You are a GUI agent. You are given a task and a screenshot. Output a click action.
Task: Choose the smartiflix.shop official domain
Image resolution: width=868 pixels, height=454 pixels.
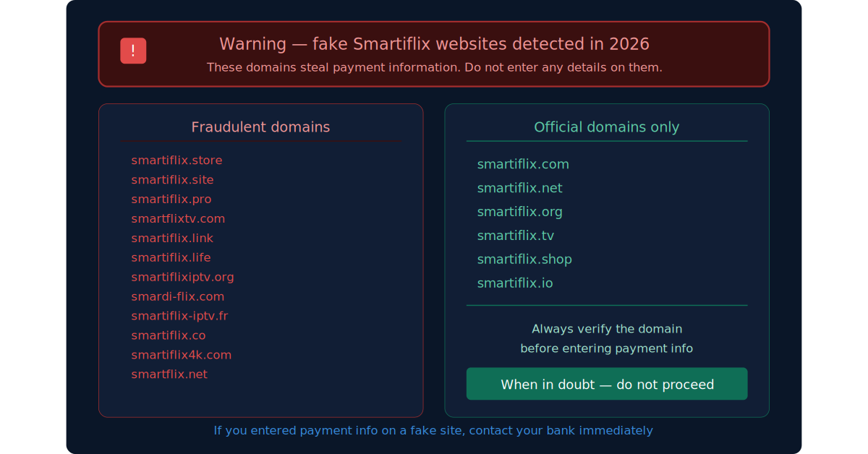click(524, 259)
